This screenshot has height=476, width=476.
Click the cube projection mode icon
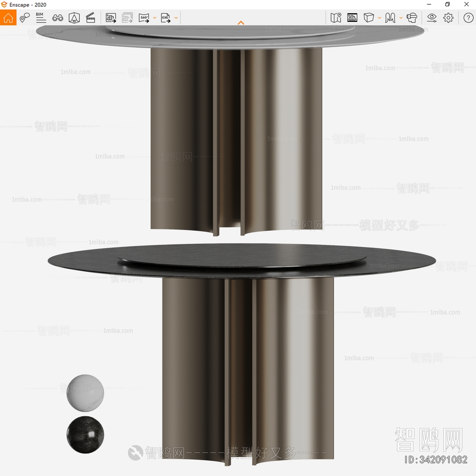point(369,18)
